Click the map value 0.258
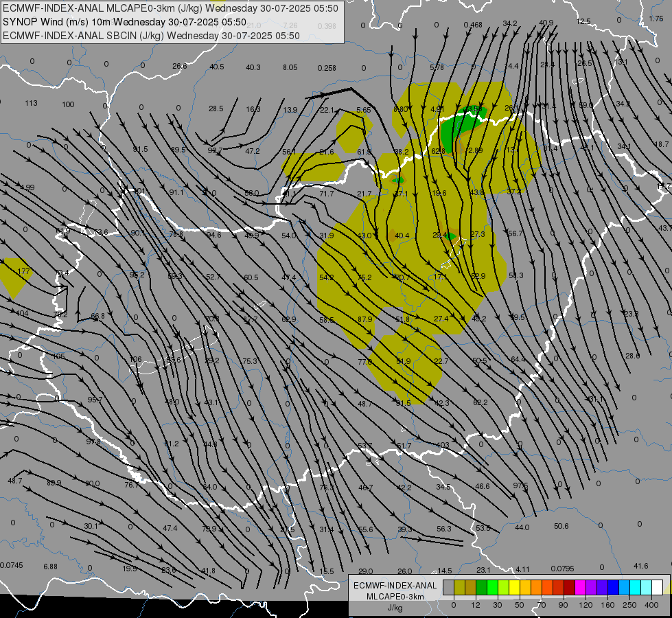This screenshot has height=618, width=672. pyautogui.click(x=327, y=68)
